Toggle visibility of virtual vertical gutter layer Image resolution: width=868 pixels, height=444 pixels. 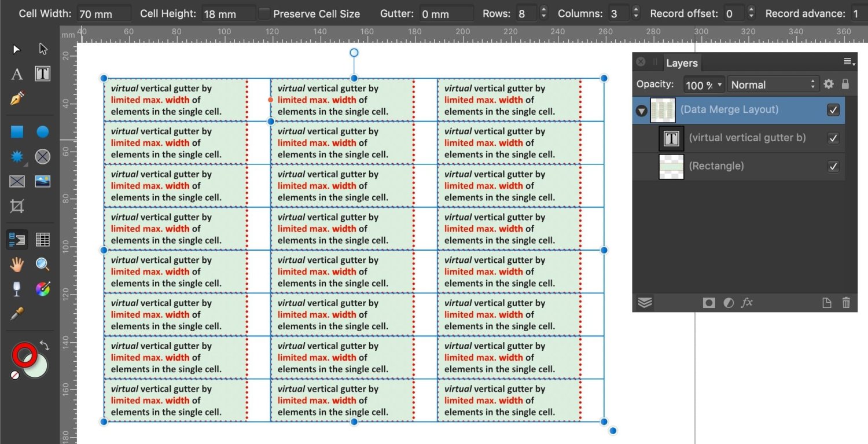click(x=833, y=138)
